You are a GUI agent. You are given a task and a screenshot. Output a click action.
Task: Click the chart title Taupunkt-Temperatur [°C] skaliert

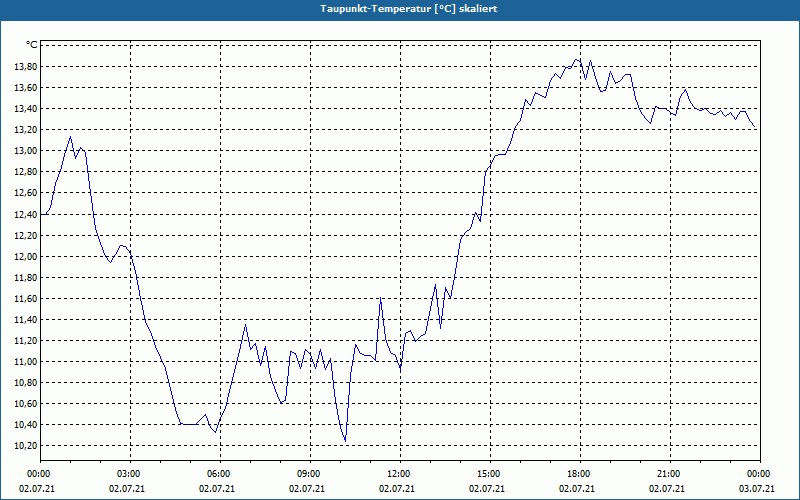(408, 9)
